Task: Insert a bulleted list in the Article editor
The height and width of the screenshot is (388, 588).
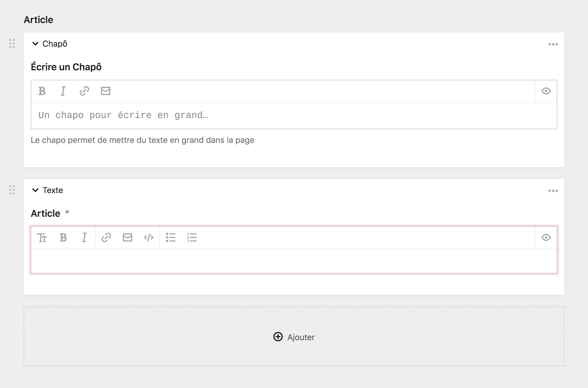Action: click(x=171, y=237)
